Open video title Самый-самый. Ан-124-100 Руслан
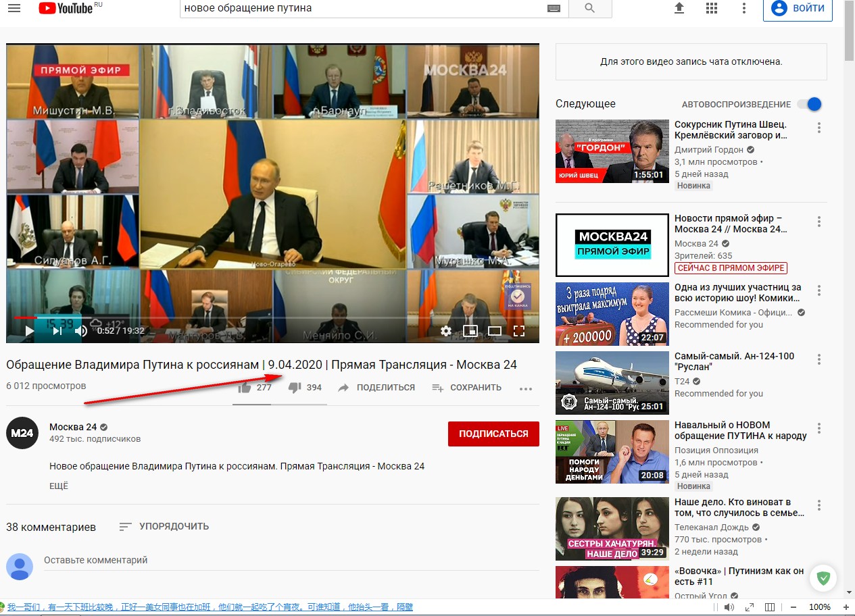The image size is (855, 616). (735, 361)
